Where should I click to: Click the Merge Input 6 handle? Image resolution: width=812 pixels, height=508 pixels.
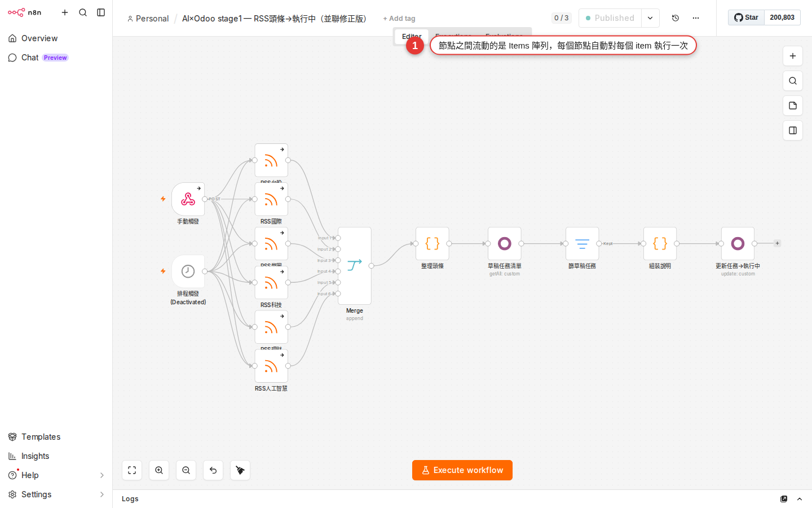pyautogui.click(x=338, y=294)
